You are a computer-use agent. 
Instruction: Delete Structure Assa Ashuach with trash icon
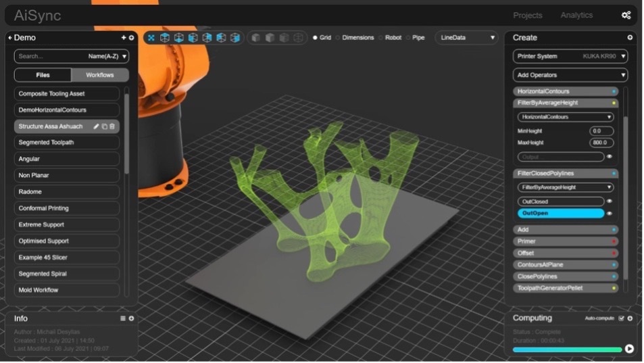click(112, 126)
